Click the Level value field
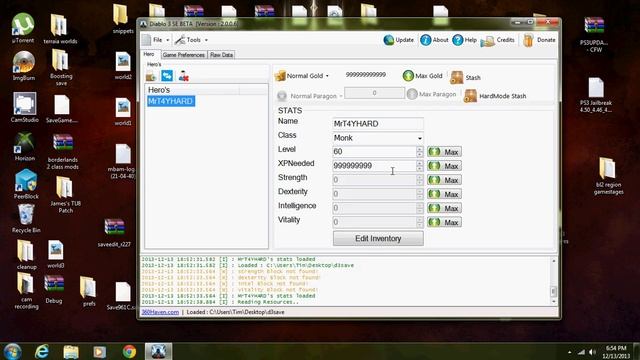 pyautogui.click(x=374, y=152)
